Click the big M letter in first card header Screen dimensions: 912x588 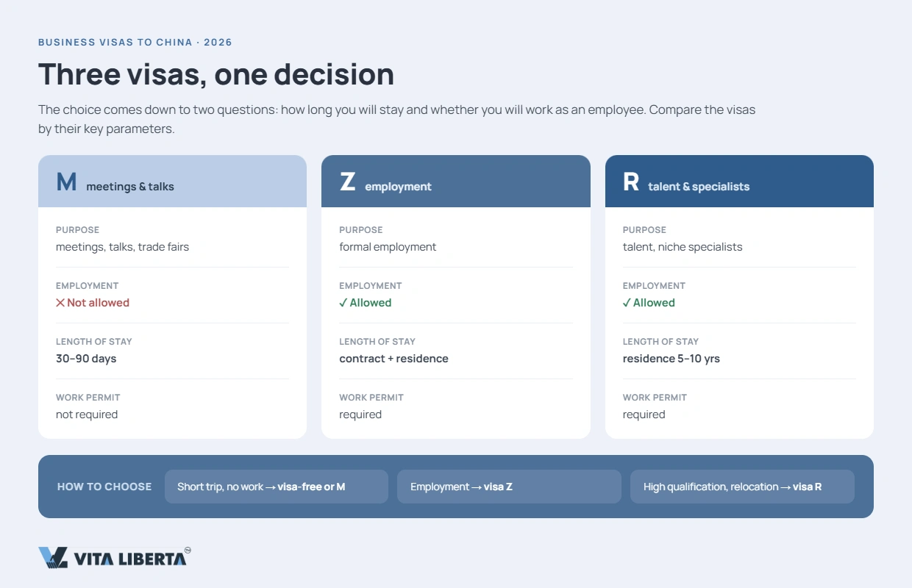(66, 182)
